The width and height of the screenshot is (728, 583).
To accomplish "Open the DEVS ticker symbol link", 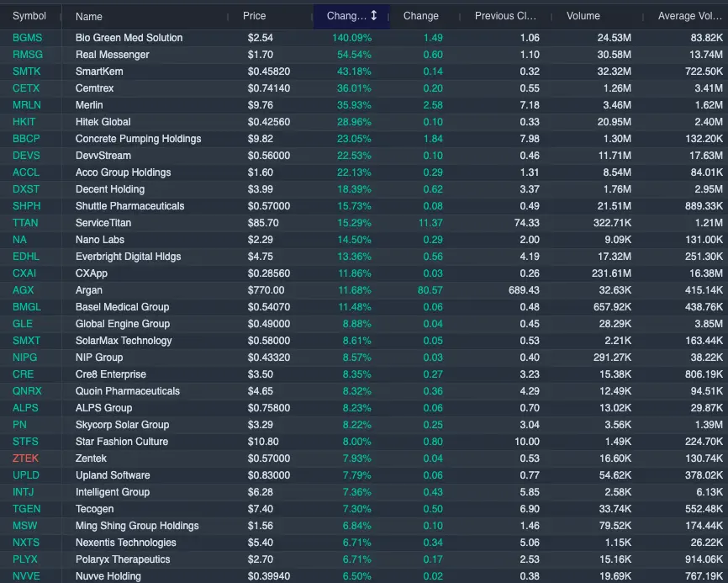I will (x=26, y=156).
